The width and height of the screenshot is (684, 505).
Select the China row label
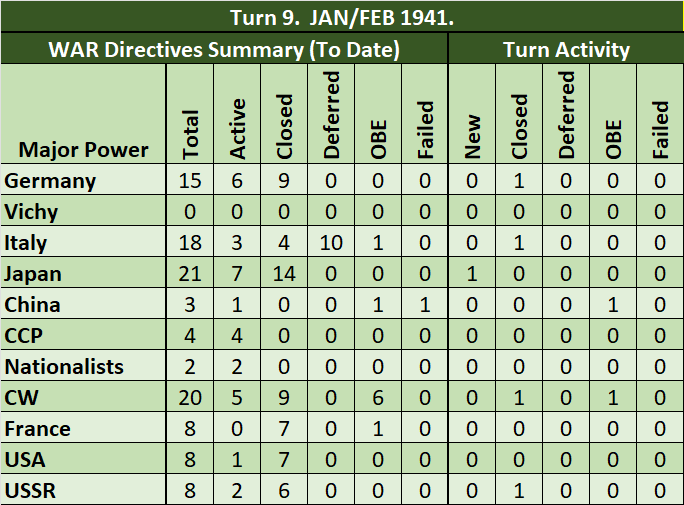pos(32,304)
